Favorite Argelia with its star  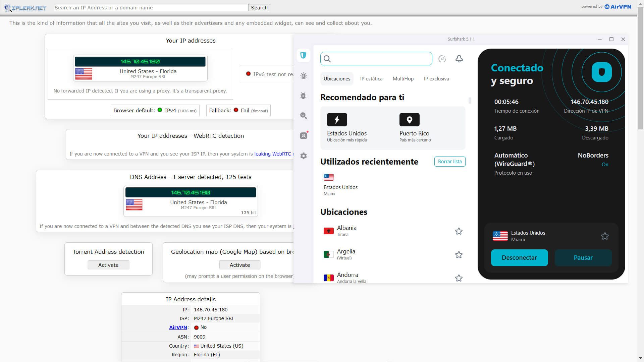coord(459,255)
